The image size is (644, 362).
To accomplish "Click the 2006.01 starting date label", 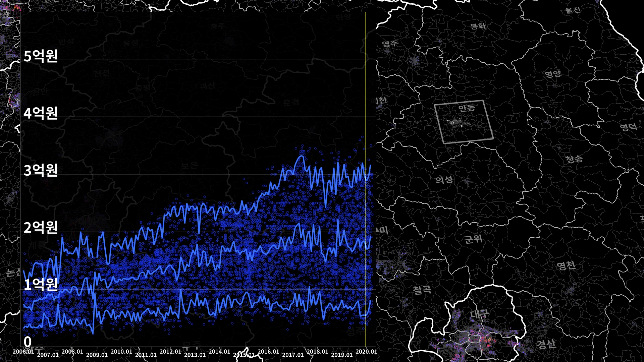I will pos(23,352).
